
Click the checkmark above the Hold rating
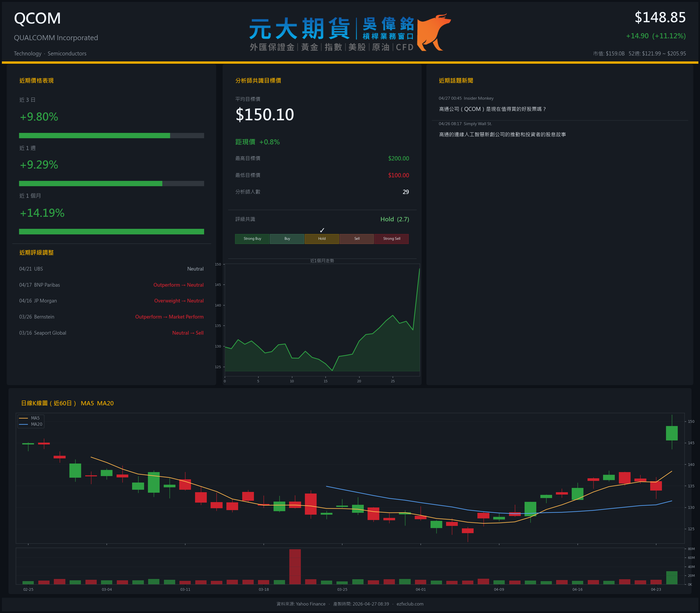(x=322, y=230)
